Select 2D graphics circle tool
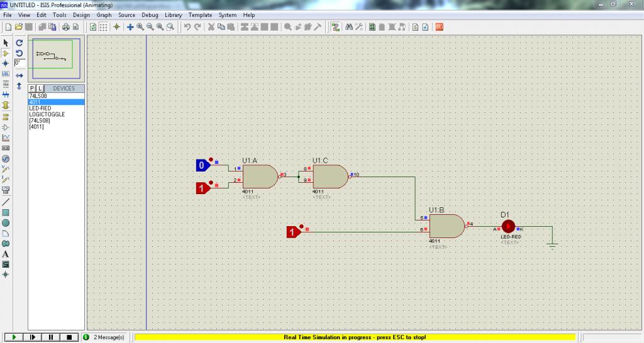This screenshot has height=343, width=644. coord(6,223)
